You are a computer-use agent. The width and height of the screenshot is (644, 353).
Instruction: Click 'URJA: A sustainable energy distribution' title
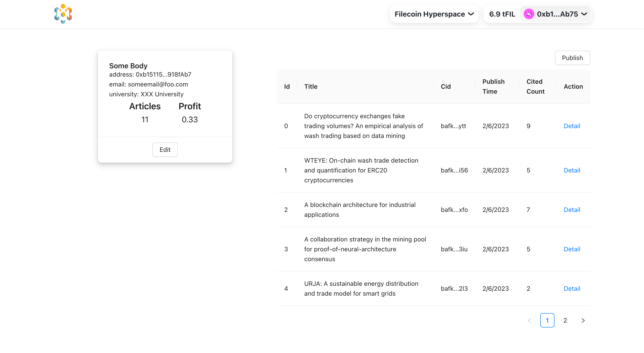[361, 288]
